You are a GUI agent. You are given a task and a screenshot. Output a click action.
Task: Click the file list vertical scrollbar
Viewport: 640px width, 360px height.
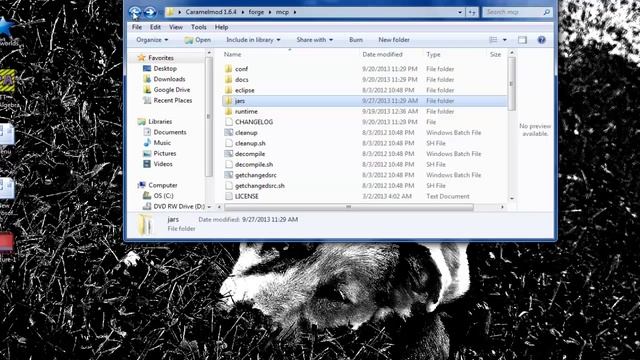pos(511,84)
